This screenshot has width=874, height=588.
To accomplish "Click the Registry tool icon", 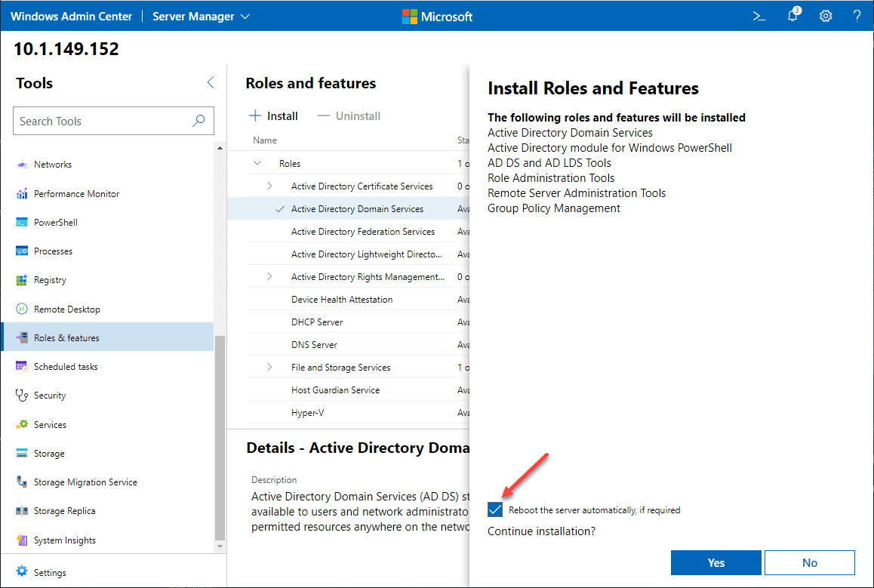I will click(22, 280).
